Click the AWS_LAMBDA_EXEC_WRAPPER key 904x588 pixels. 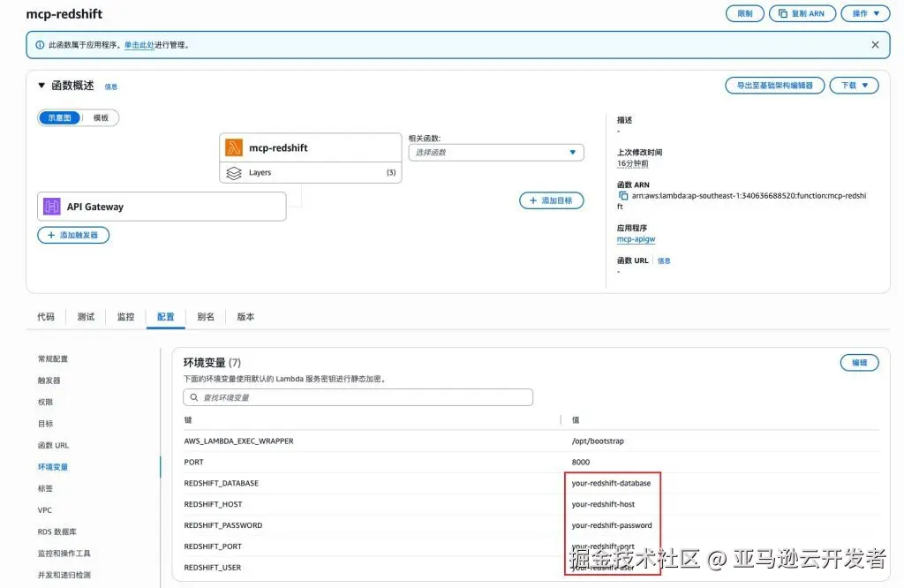(238, 441)
